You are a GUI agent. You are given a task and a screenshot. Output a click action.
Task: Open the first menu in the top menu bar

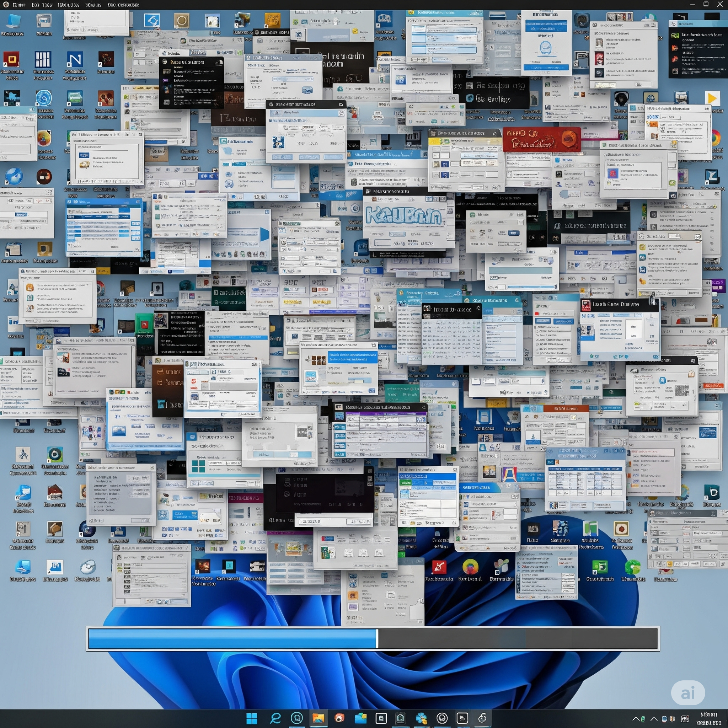(x=19, y=5)
